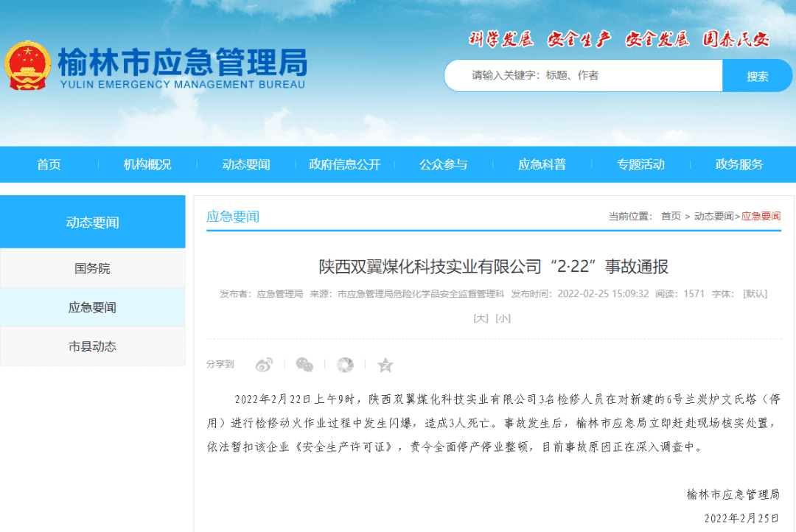The height and width of the screenshot is (532, 796).
Task: Click the publish time 2022-02-25 15:09:32
Action: tap(603, 294)
